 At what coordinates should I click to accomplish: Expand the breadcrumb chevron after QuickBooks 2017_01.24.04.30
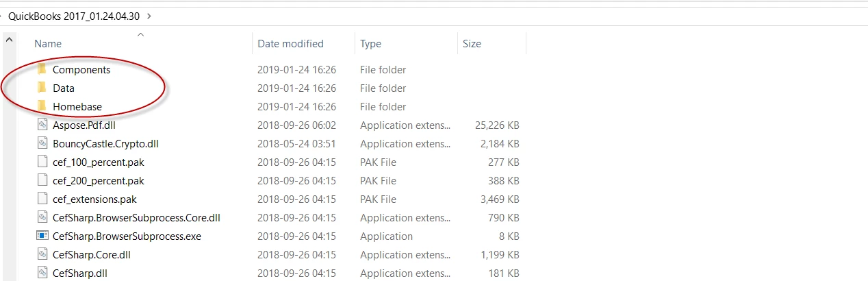pyautogui.click(x=150, y=15)
